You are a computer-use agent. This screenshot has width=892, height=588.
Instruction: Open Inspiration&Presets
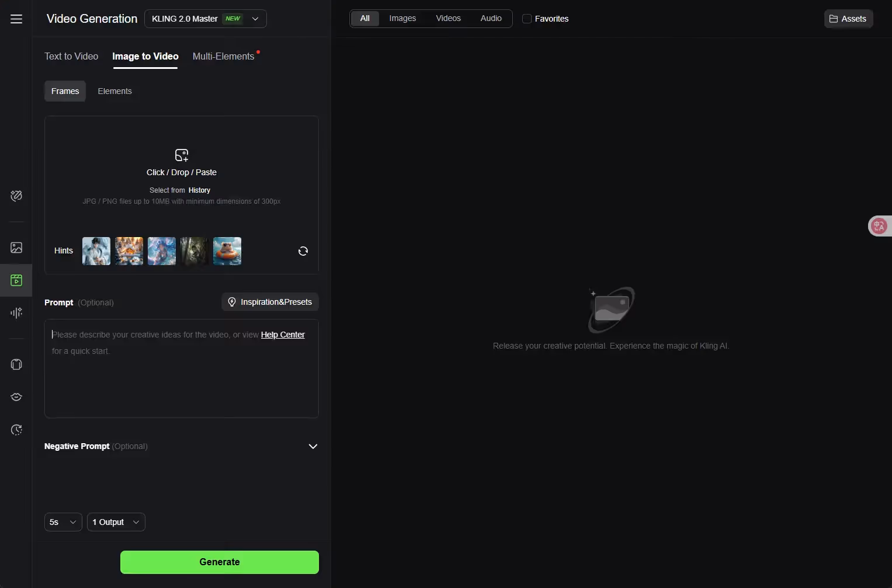[270, 302]
